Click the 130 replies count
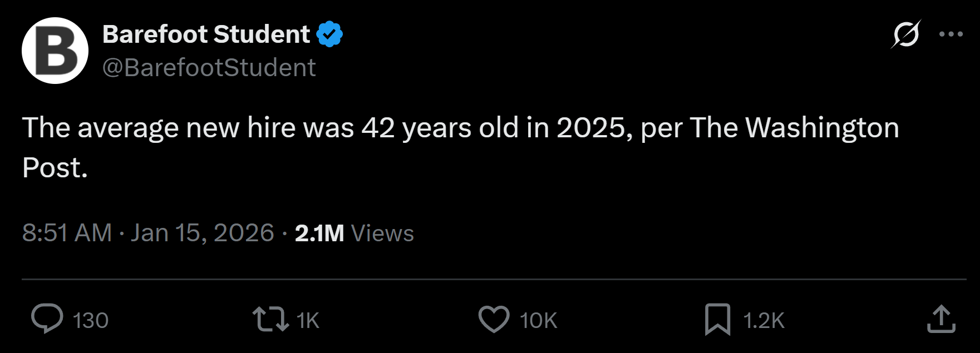The image size is (980, 353). pos(91,321)
